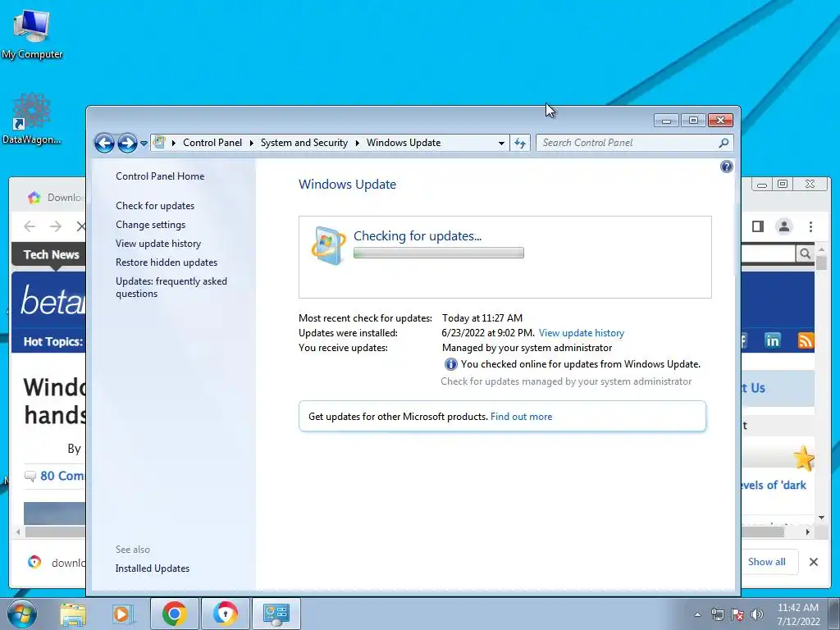Select the Windows Update breadcrumb
This screenshot has width=840, height=630.
tap(404, 143)
